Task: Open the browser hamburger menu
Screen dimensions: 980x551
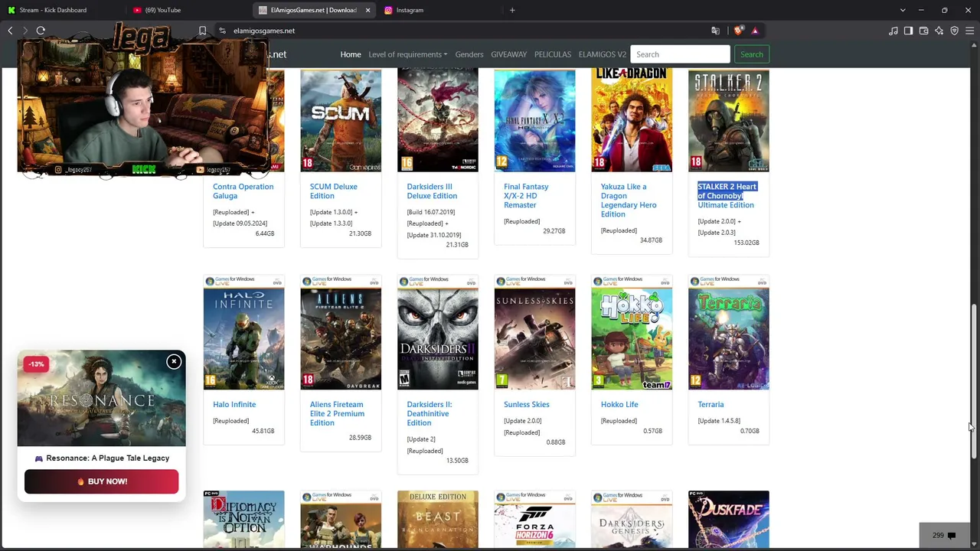Action: (x=969, y=31)
